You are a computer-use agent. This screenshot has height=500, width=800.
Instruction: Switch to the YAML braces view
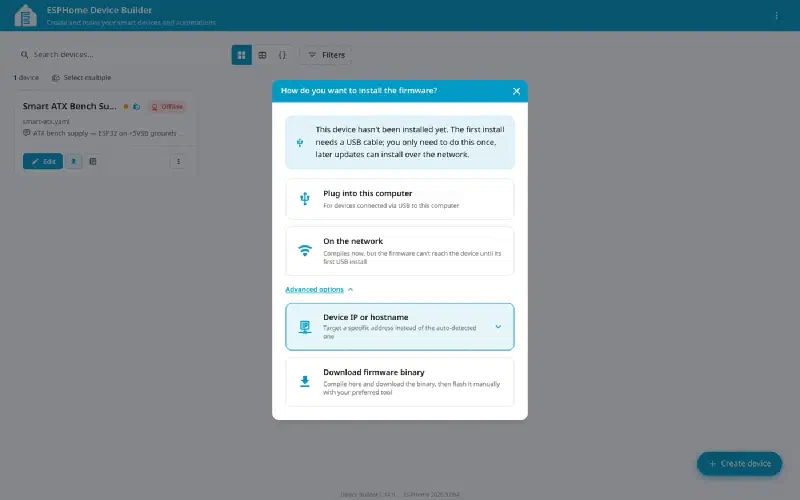[x=282, y=55]
